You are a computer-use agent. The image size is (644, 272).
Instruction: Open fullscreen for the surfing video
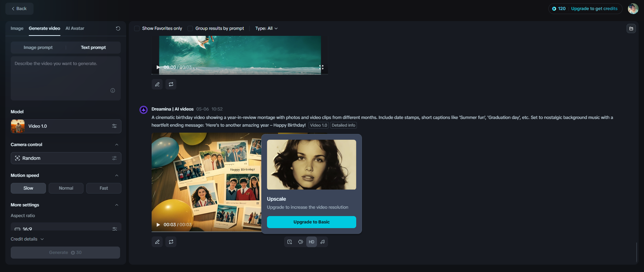pyautogui.click(x=321, y=67)
